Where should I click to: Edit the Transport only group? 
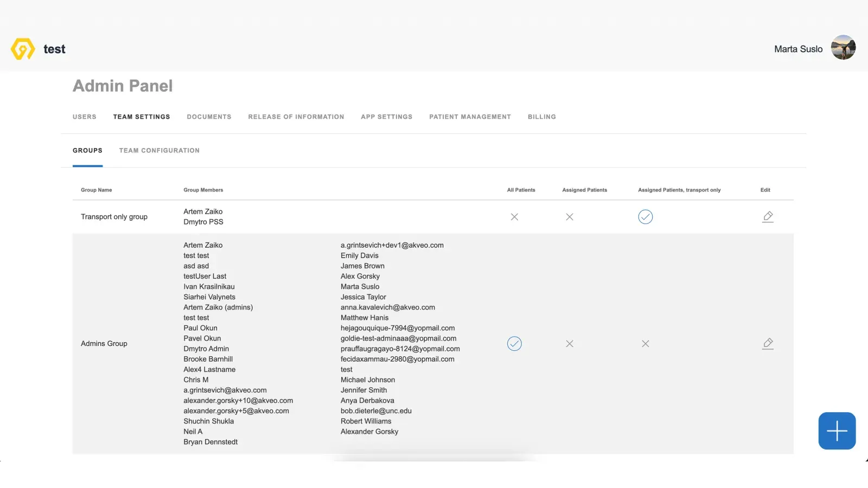coord(768,217)
